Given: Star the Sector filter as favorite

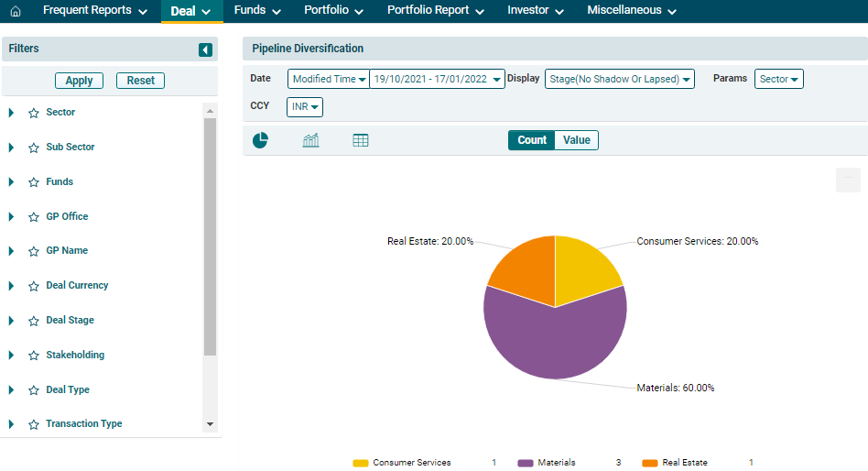Looking at the screenshot, I should coord(34,113).
